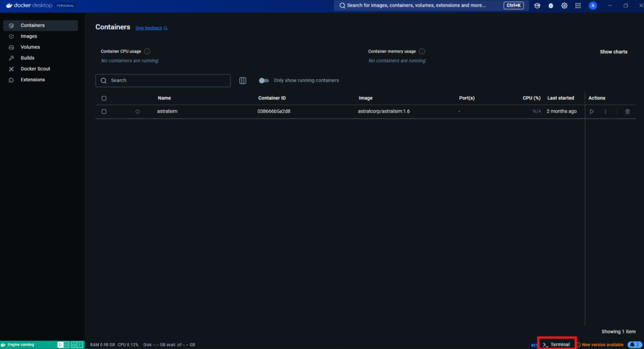644x349 pixels.
Task: Click the CPU 0.12% status entry
Action: [128, 345]
